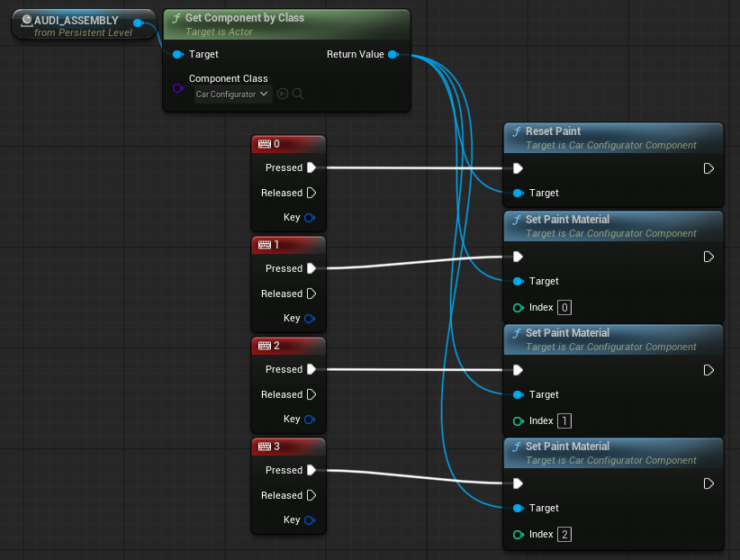Viewport: 740px width, 560px height.
Task: Click the Key output pin of key 2 event
Action: point(310,420)
